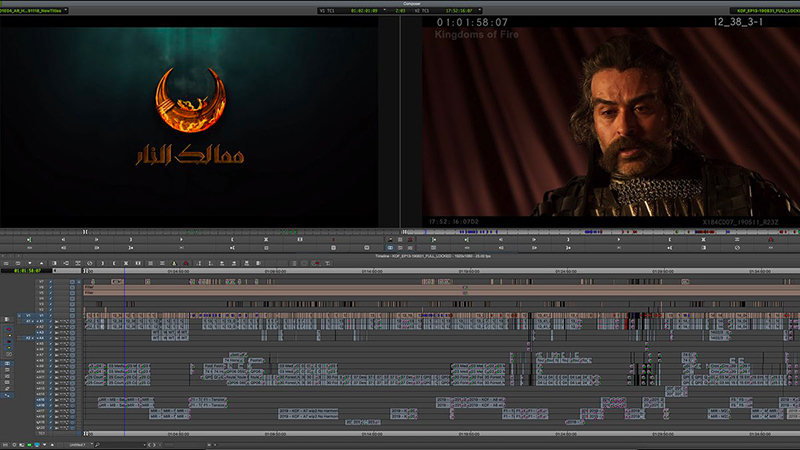The image size is (800, 450).
Task: Click the yellow Splice-In button in timeline toolbar
Action: pyautogui.click(x=174, y=263)
